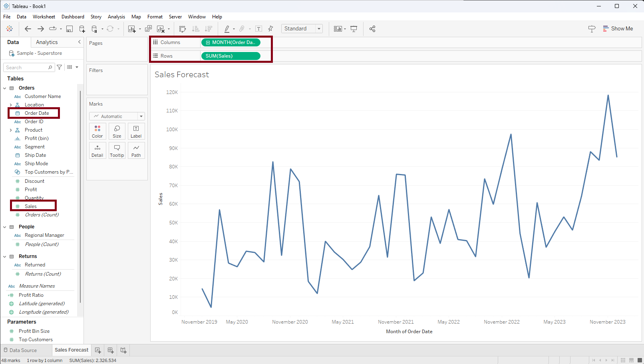This screenshot has height=364, width=644.
Task: Open the Color mark card
Action: [97, 131]
